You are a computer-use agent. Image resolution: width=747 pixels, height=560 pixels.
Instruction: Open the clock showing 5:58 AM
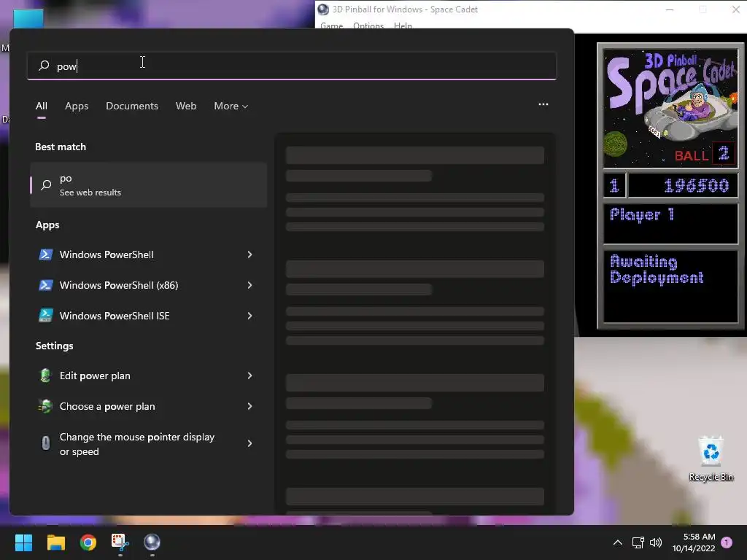tap(694, 542)
